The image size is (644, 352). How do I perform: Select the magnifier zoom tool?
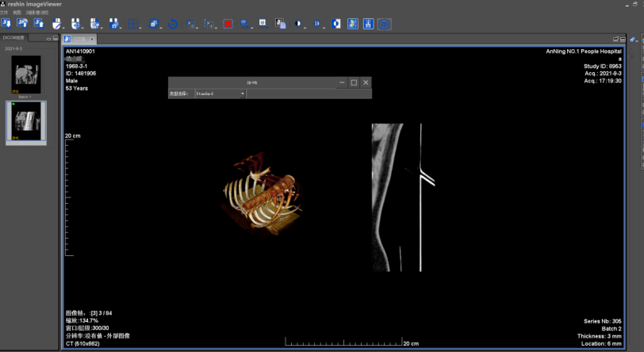(245, 24)
